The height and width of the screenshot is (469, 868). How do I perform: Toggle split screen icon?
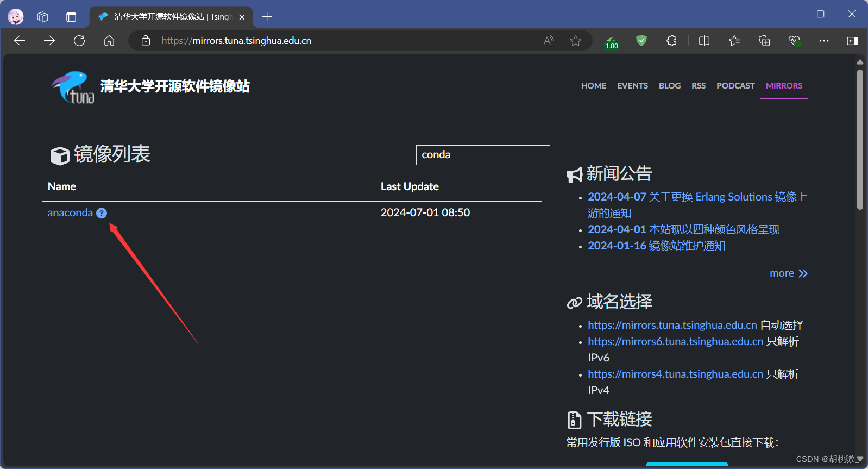pos(705,41)
